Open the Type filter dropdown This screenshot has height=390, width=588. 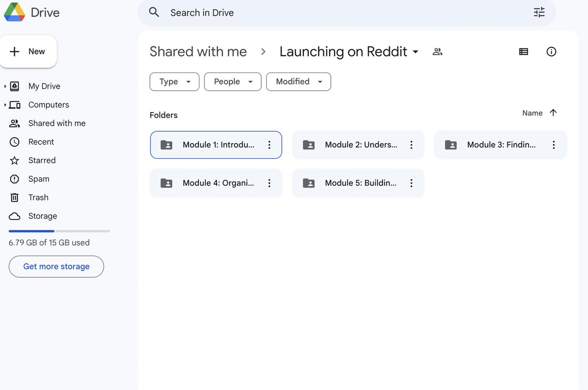tap(174, 82)
